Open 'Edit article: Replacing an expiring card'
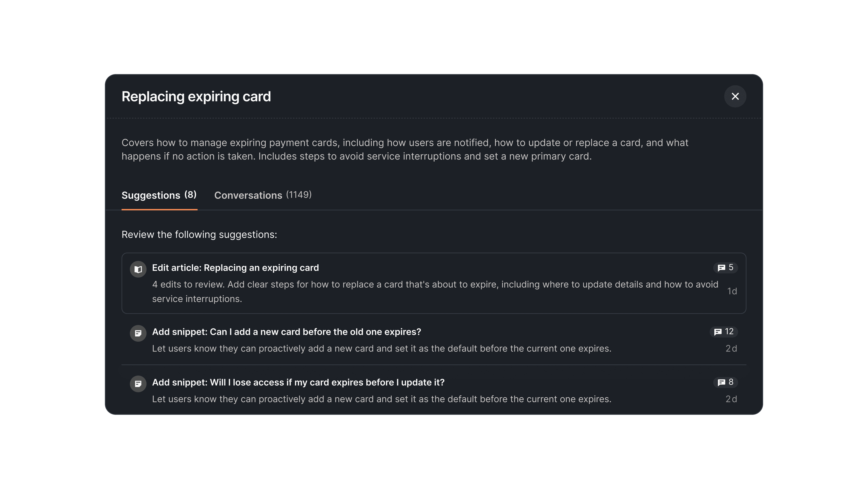 (235, 268)
